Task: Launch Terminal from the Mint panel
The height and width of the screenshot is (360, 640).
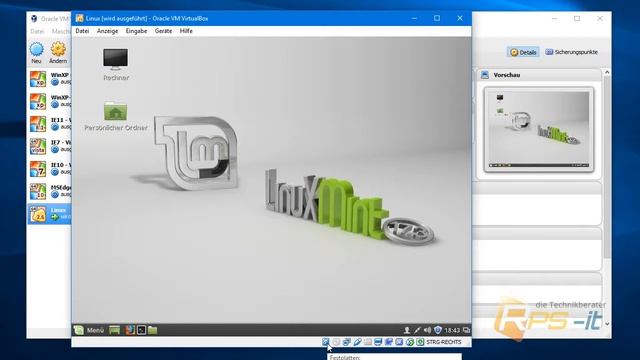Action: 141,330
